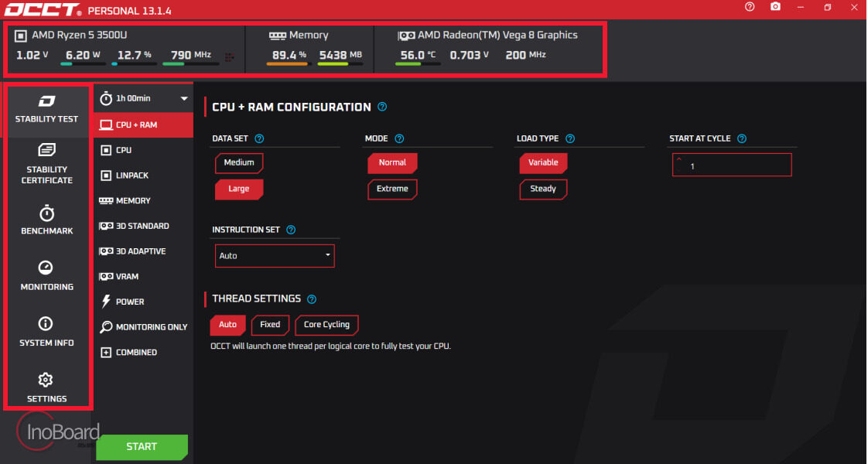The width and height of the screenshot is (868, 464).
Task: Click the Stability Certificate icon
Action: (46, 150)
